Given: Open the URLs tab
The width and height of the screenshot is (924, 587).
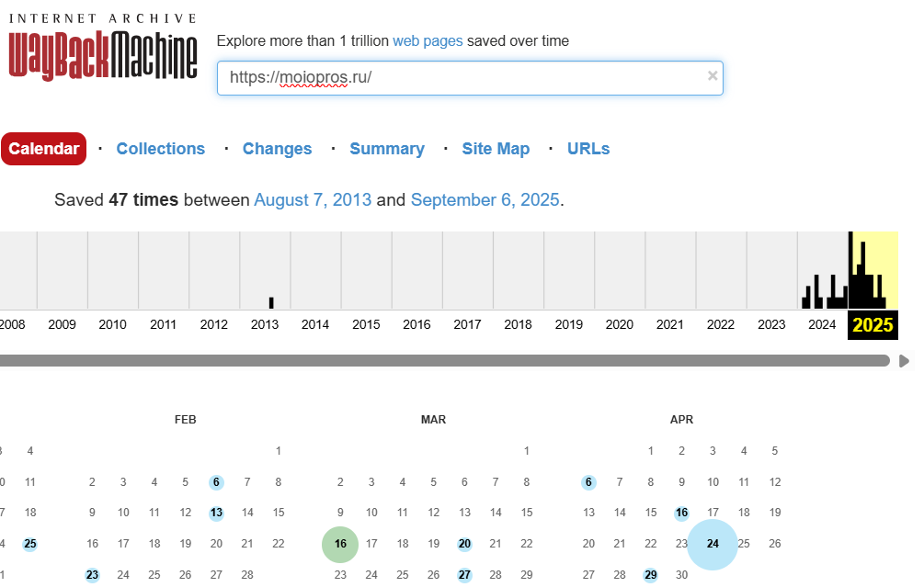Looking at the screenshot, I should pos(588,149).
